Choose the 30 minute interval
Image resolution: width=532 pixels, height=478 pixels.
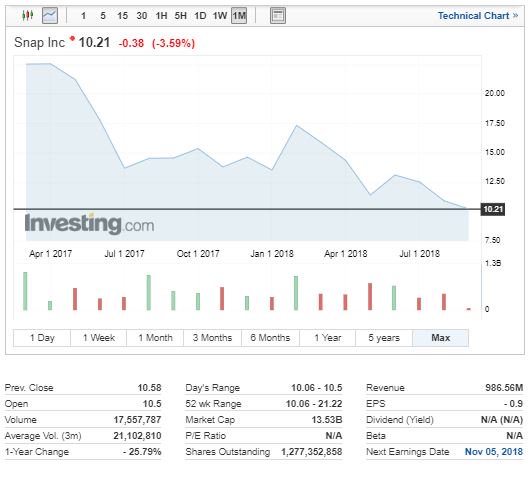point(142,16)
